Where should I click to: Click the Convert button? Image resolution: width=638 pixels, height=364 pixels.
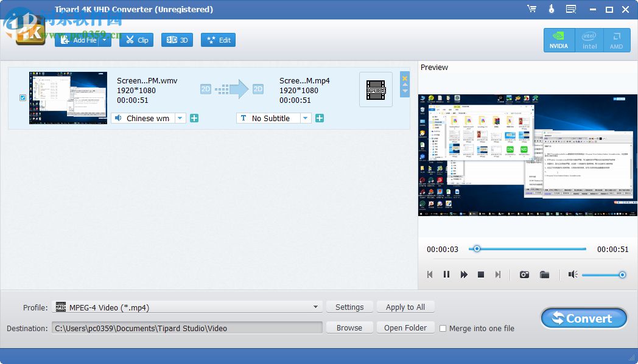[x=583, y=318]
